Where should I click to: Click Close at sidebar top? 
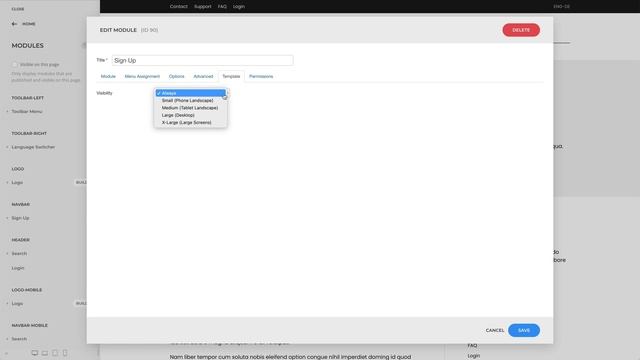(18, 9)
